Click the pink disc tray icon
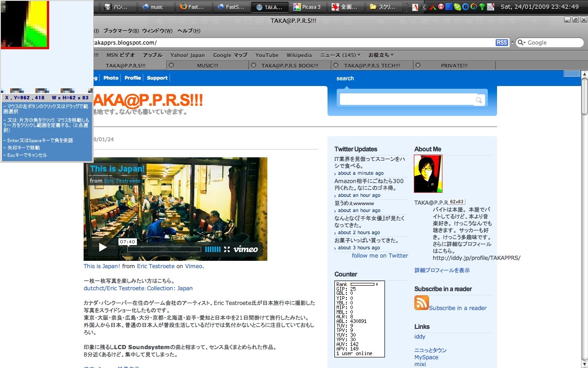The height and width of the screenshot is (368, 588). [x=441, y=7]
